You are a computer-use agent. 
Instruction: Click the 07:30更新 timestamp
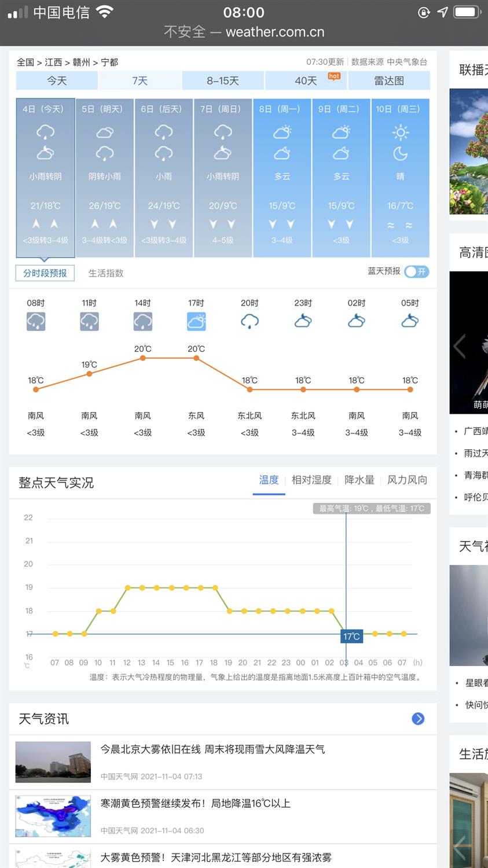pyautogui.click(x=325, y=62)
